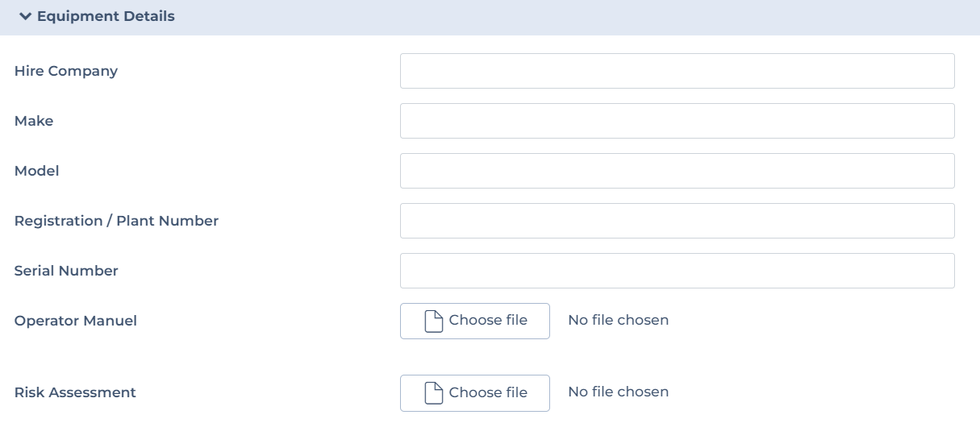Click the Hire Company label

coord(66,71)
